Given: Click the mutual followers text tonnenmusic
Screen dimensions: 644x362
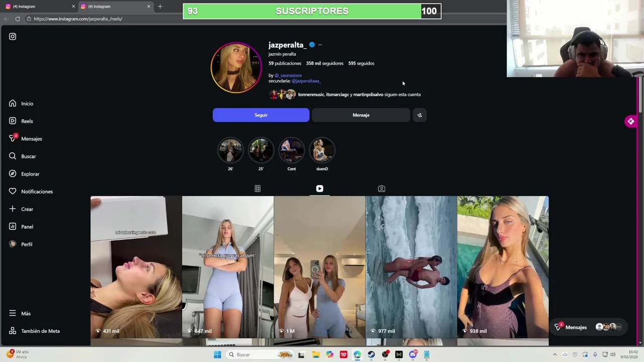Looking at the screenshot, I should [x=311, y=95].
